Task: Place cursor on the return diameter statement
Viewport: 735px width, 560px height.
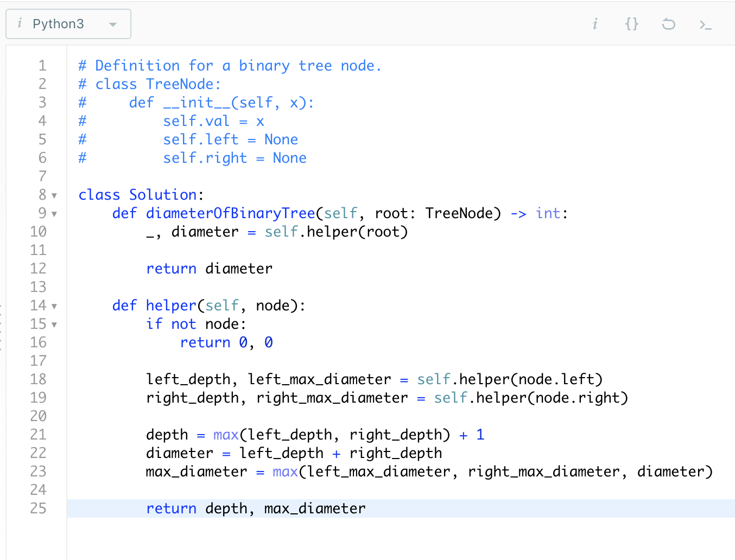Action: [209, 268]
